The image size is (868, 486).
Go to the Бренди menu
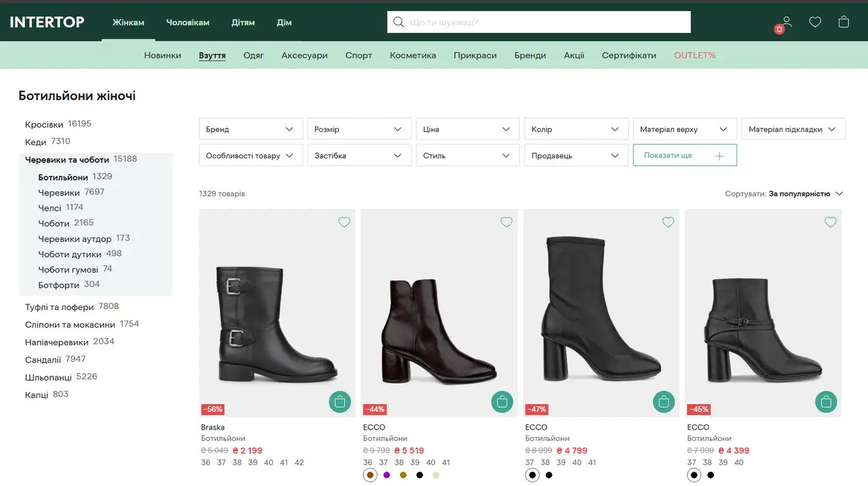click(x=530, y=55)
